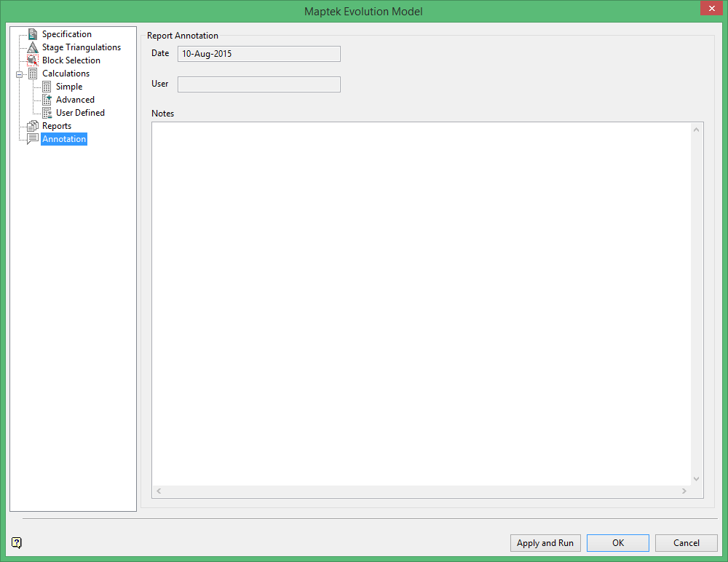This screenshot has height=562, width=728.
Task: Go to the Block Selection page
Action: (x=71, y=60)
